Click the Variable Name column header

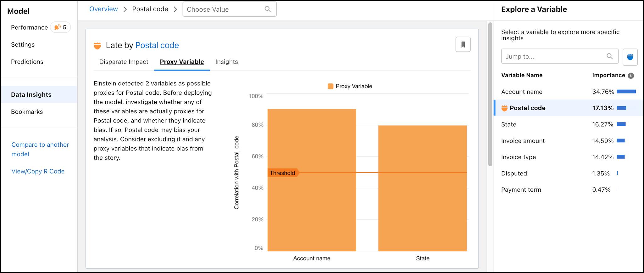pyautogui.click(x=522, y=75)
